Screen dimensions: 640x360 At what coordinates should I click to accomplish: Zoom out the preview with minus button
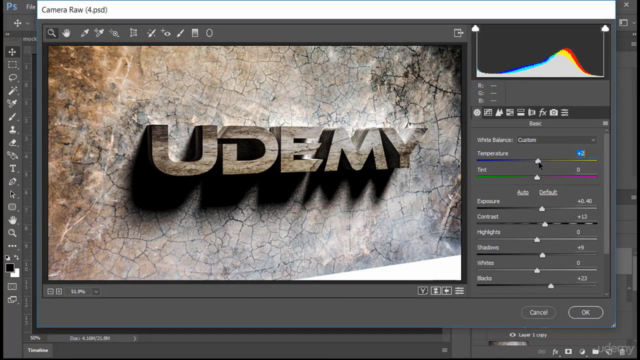[50, 291]
